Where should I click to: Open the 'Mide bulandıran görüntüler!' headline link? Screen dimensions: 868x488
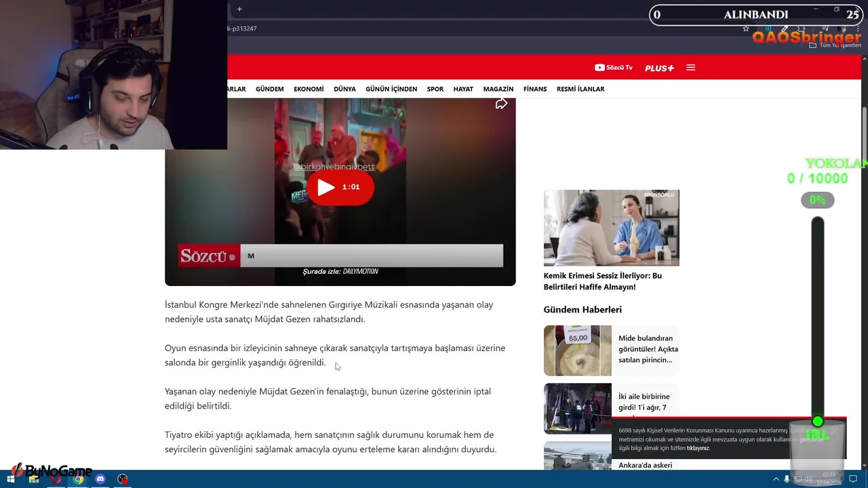tap(648, 349)
